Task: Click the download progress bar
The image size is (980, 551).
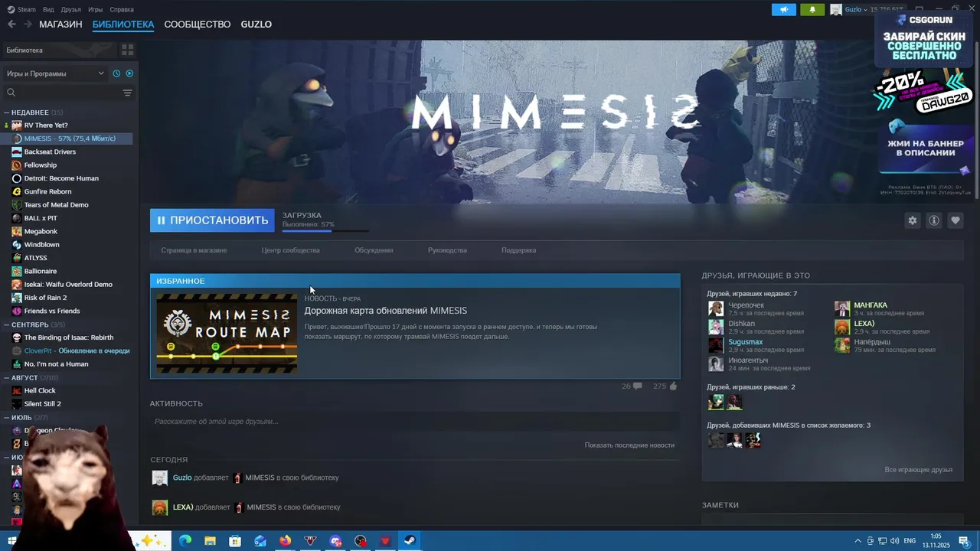Action: 325,230
